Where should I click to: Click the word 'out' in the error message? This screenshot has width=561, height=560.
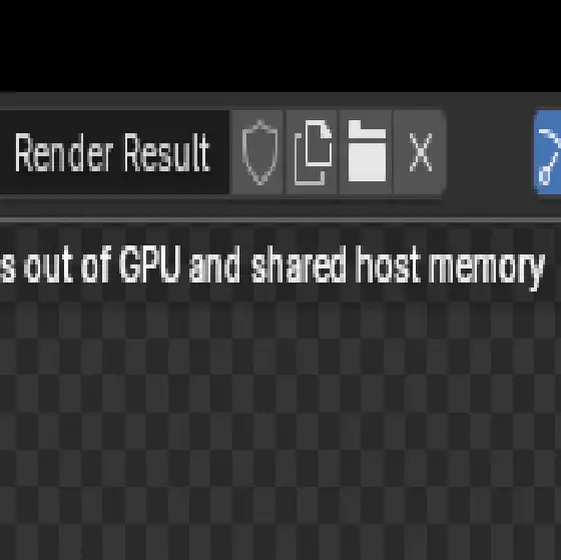48,267
